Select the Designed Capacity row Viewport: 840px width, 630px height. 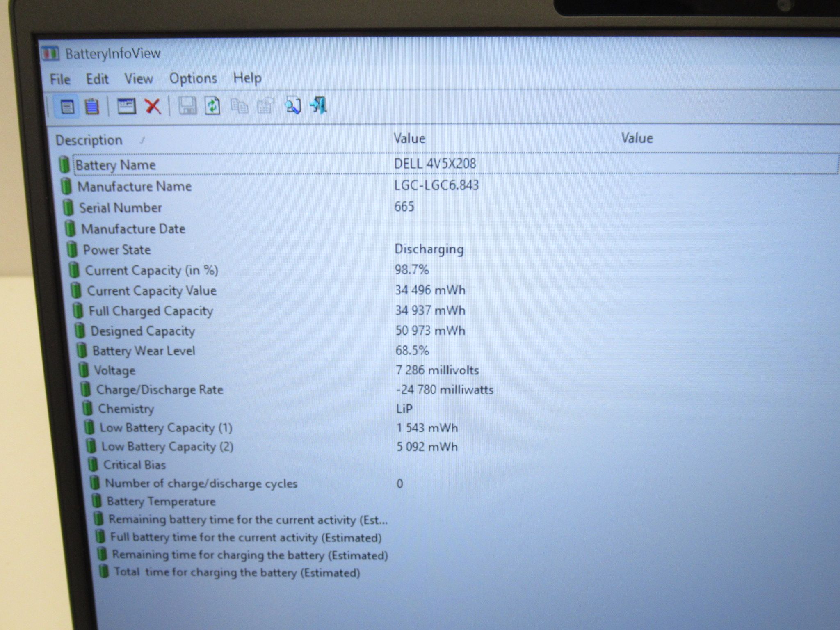pyautogui.click(x=457, y=331)
